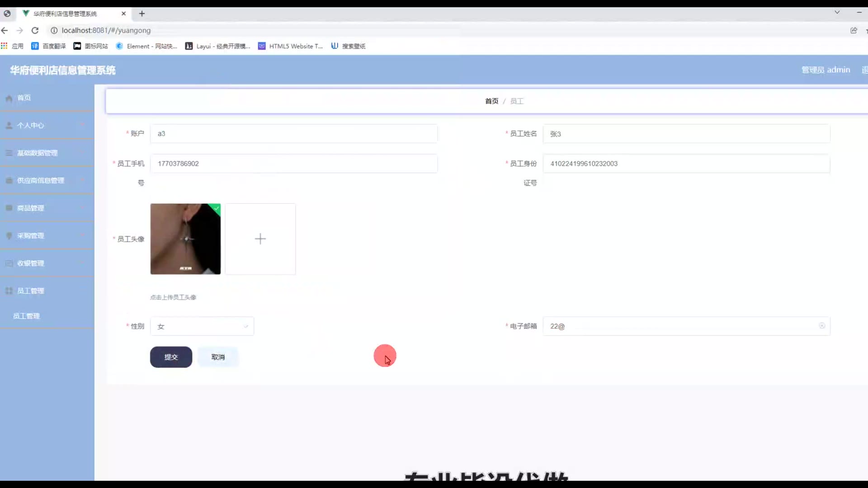Open the 性别 dropdown showing 女
The image size is (868, 488).
(202, 326)
